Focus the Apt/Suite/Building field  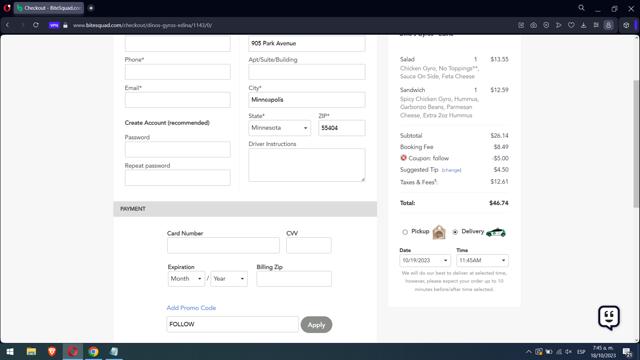307,72
